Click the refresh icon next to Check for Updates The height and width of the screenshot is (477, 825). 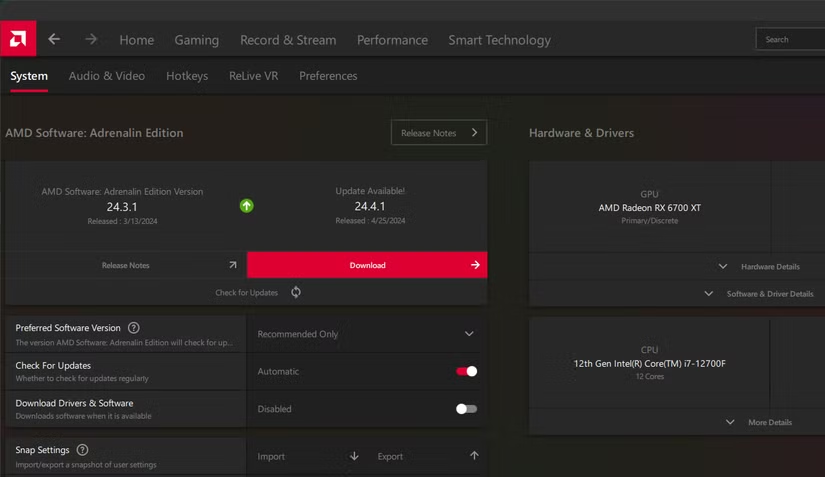pyautogui.click(x=296, y=292)
